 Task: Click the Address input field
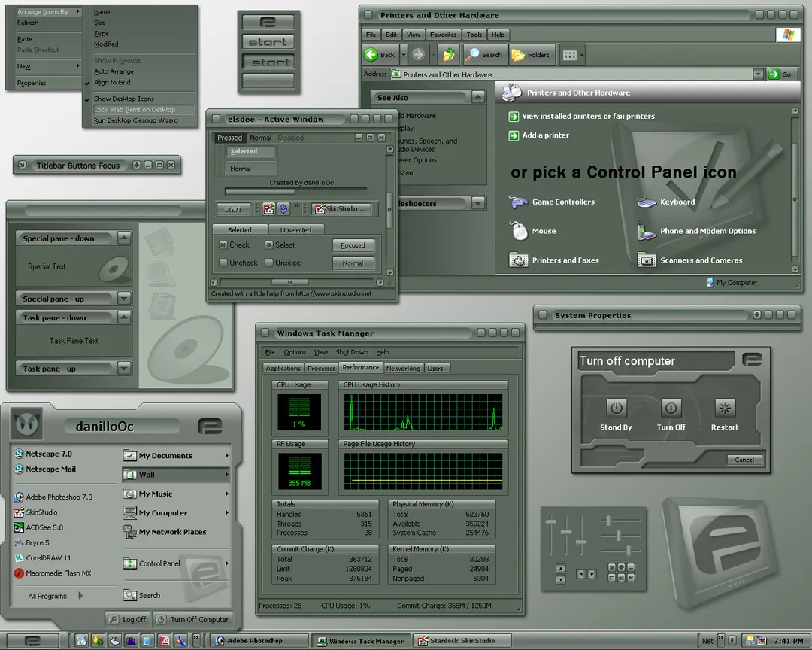(571, 74)
